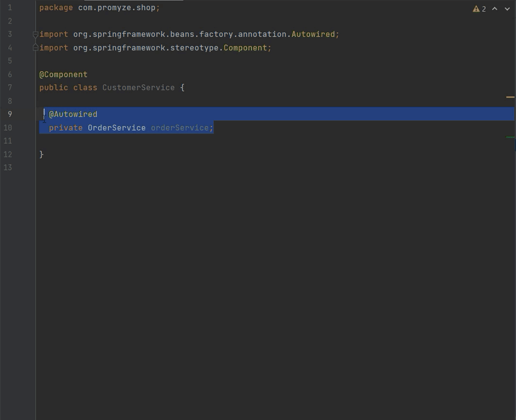The image size is (516, 420).
Task: Click the closing brace on line 12
Action: click(x=42, y=154)
